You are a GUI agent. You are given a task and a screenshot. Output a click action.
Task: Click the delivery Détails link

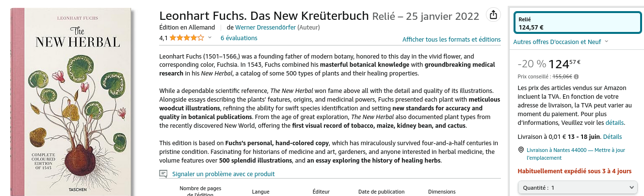[612, 137]
